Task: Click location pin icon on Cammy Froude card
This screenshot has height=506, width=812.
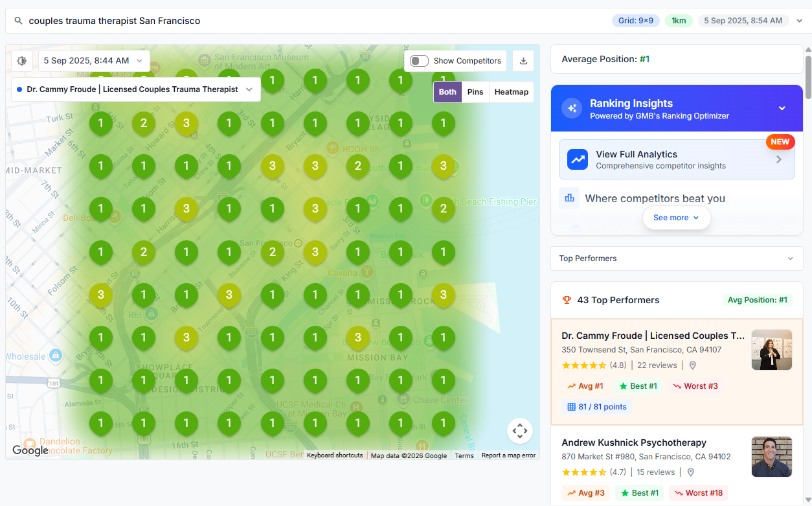Action: (692, 365)
